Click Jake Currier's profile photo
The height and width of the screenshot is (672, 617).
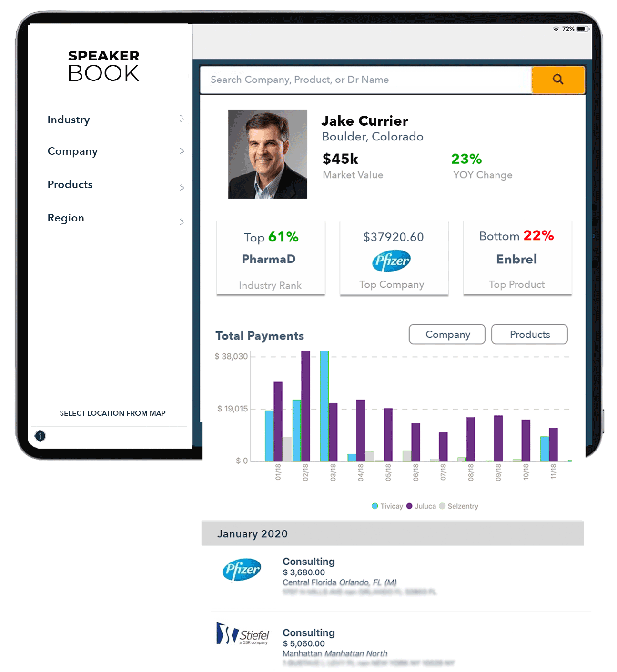(268, 154)
